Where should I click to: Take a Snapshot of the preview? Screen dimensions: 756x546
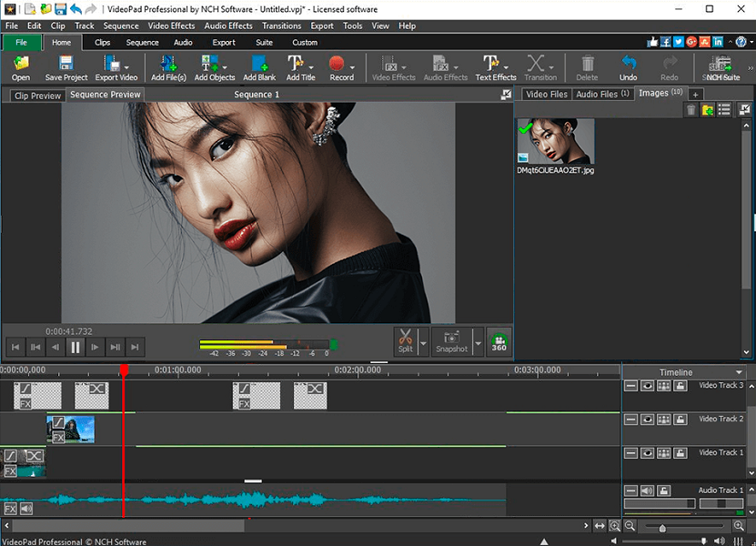tap(451, 340)
